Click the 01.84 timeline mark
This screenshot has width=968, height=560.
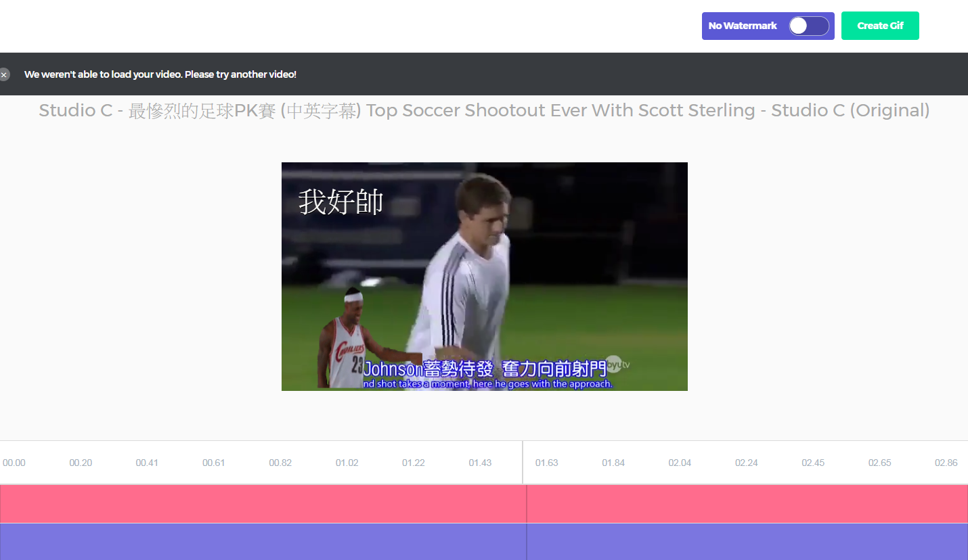click(x=614, y=463)
